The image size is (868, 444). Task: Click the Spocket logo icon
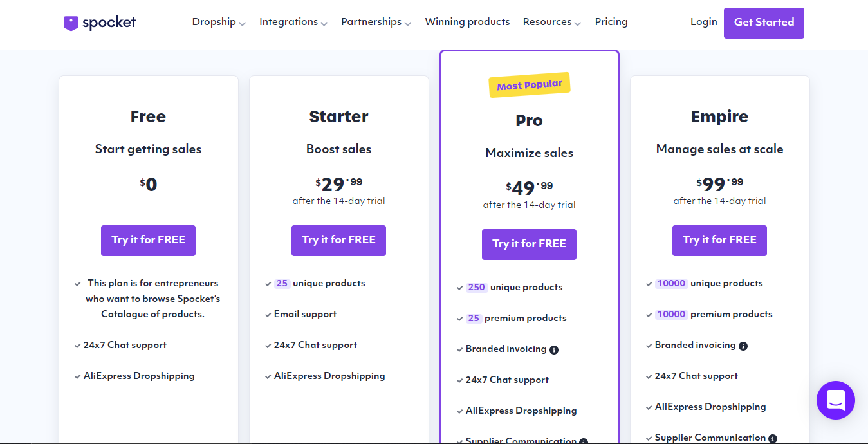coord(71,23)
